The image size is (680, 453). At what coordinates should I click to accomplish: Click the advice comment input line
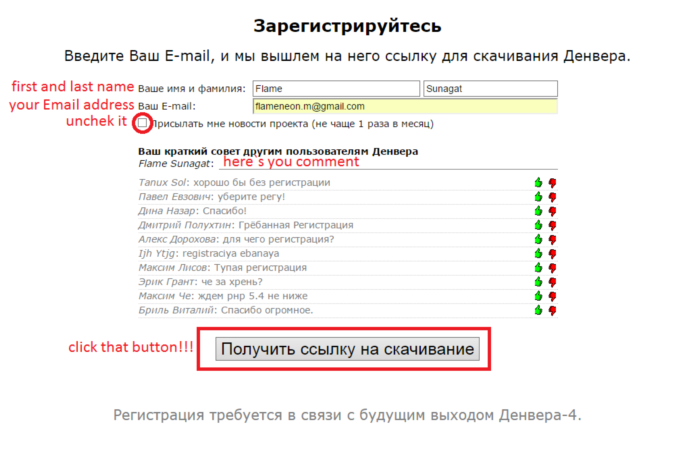[x=388, y=163]
